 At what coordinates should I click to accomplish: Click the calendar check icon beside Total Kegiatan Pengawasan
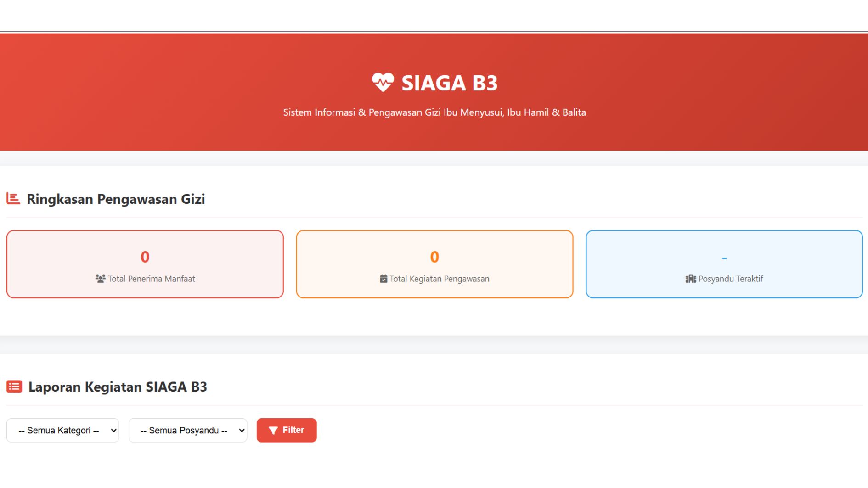(383, 279)
